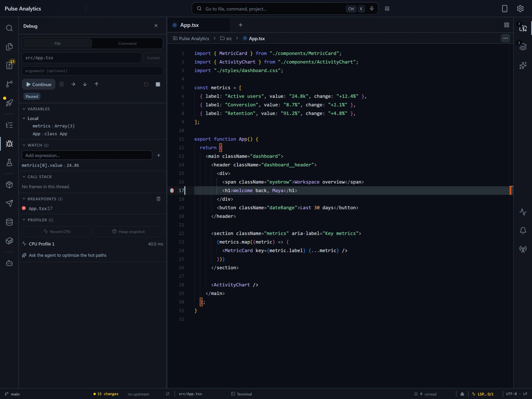Open the rocket launch sidebar icon
This screenshot has width=532, height=399.
(x=9, y=103)
